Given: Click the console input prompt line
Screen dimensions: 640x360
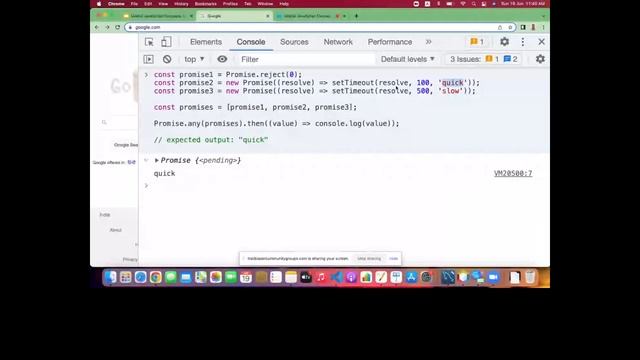Looking at the screenshot, I should 344,186.
